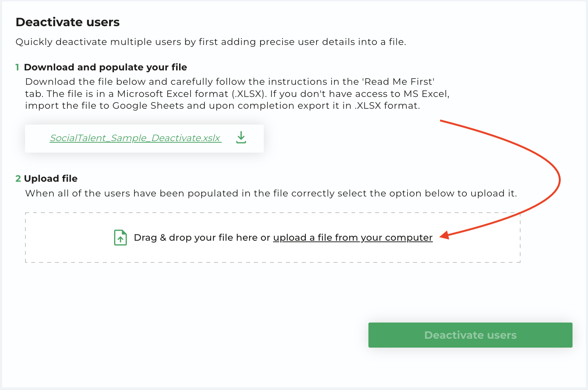Click the Quickly deactivate multiple users description
The width and height of the screenshot is (588, 390).
click(x=211, y=42)
